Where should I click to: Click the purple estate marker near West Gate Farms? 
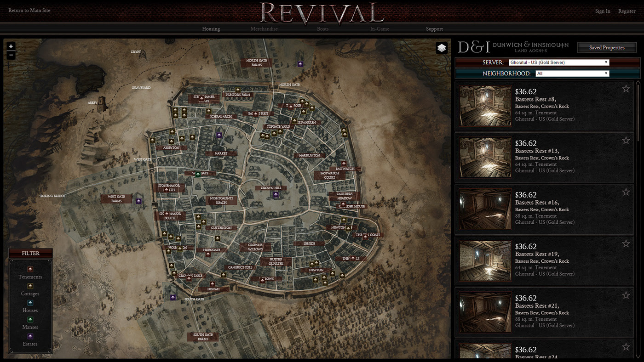(138, 201)
